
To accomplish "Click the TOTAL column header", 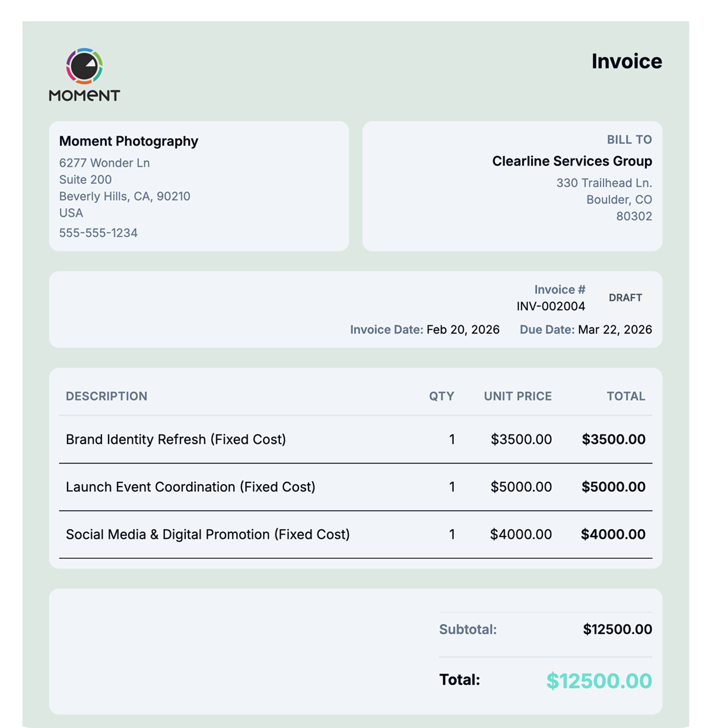I will 626,396.
